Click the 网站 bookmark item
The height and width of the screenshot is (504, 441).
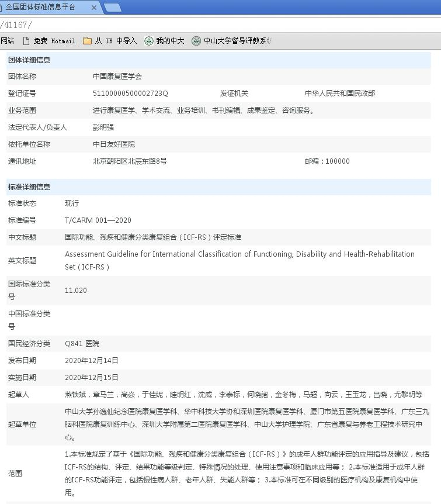7,41
